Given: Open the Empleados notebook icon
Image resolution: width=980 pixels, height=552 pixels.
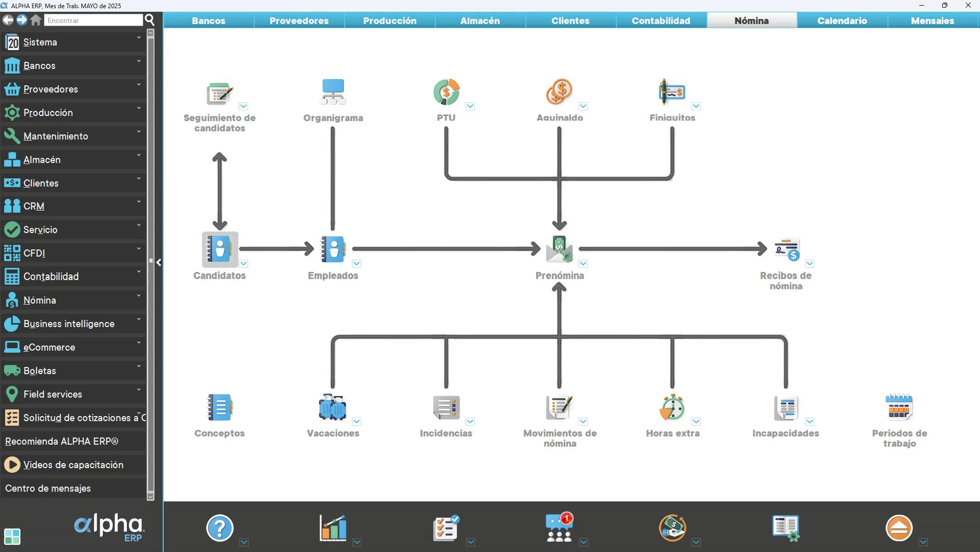Looking at the screenshot, I should click(x=333, y=249).
